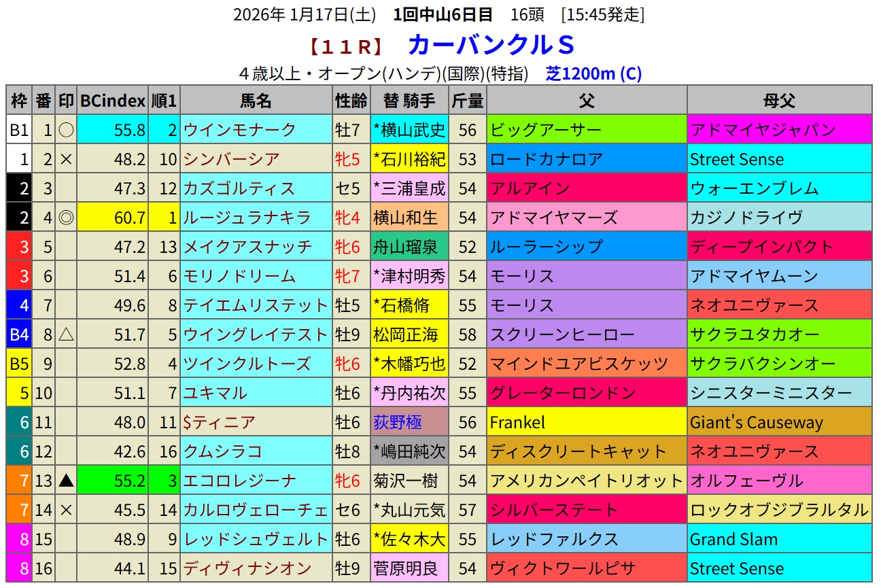Click the ○ mark beside ウインモナーク
The width and height of the screenshot is (881, 588).
point(66,130)
